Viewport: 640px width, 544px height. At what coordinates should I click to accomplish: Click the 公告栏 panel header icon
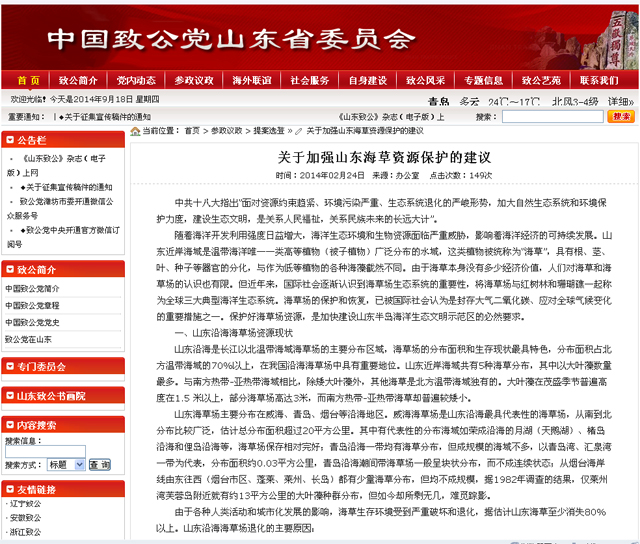coord(10,140)
